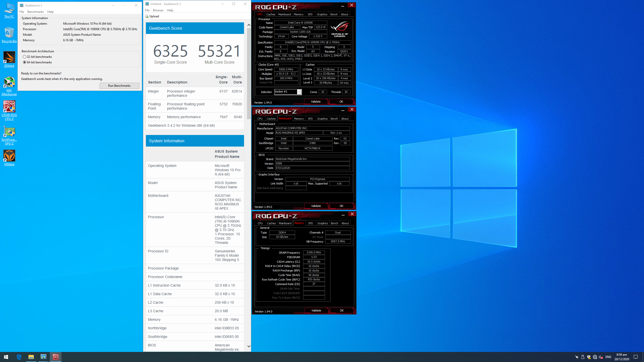
Task: Open File menu in Geekbench 3 launcher
Action: point(22,12)
